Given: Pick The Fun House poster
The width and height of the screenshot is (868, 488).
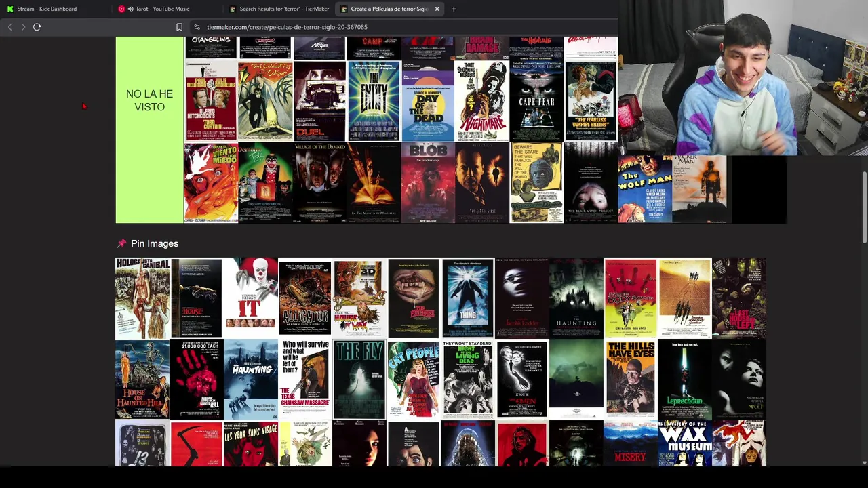Looking at the screenshot, I should point(414,298).
